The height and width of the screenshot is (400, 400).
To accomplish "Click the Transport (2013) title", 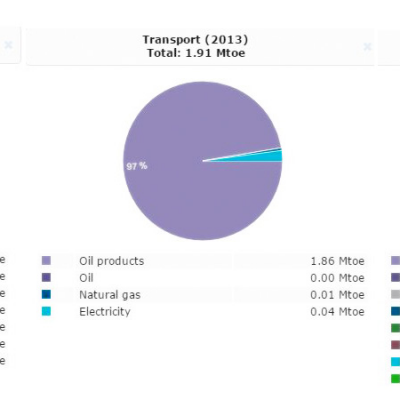I will pos(195,40).
